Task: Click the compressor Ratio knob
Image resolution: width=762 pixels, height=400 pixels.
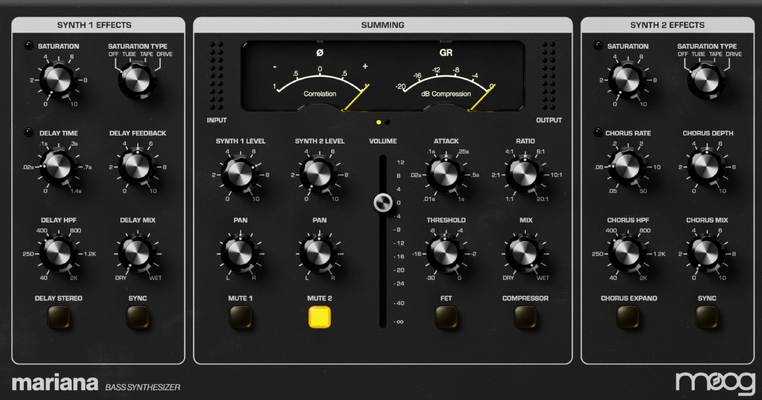Action: point(524,174)
